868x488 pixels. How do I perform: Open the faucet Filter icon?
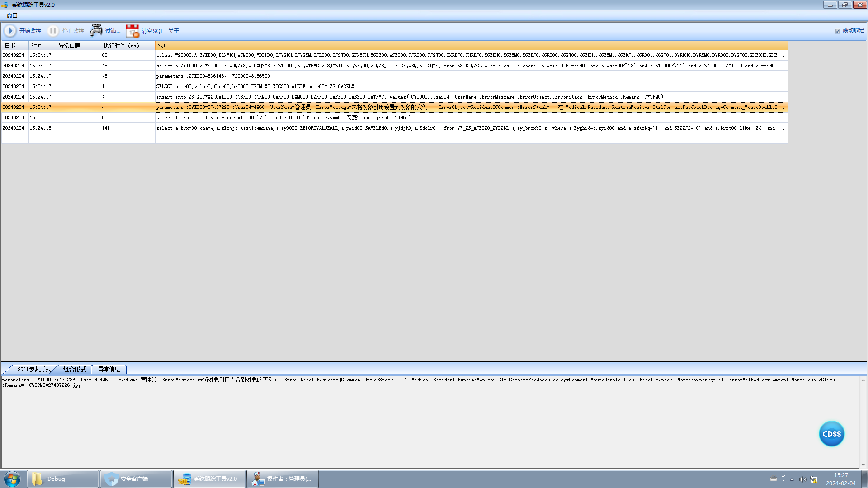click(x=96, y=31)
